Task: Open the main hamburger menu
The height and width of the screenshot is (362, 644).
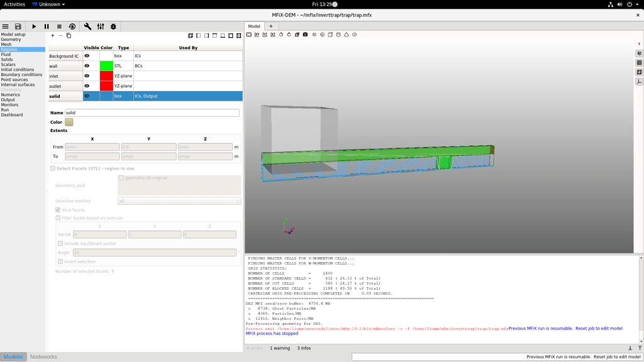Action: click(x=6, y=26)
